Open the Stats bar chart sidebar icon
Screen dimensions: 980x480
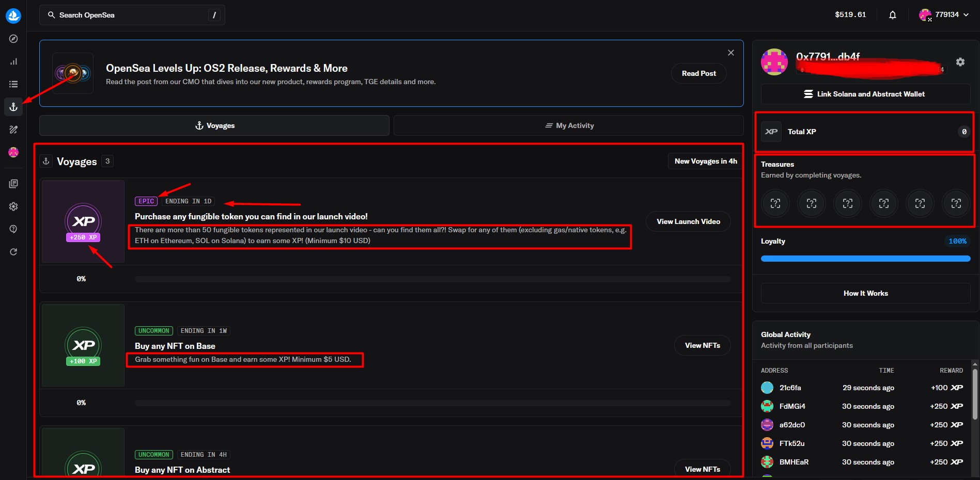pyautogui.click(x=13, y=61)
